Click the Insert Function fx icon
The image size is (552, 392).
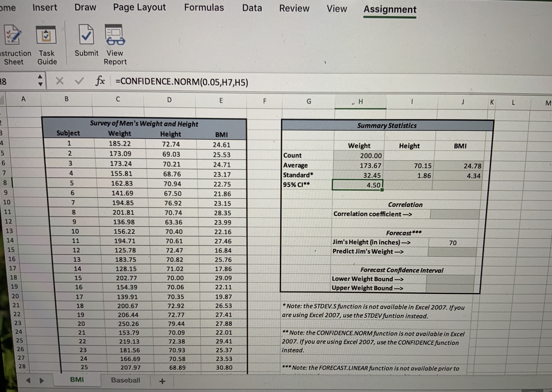(x=101, y=81)
